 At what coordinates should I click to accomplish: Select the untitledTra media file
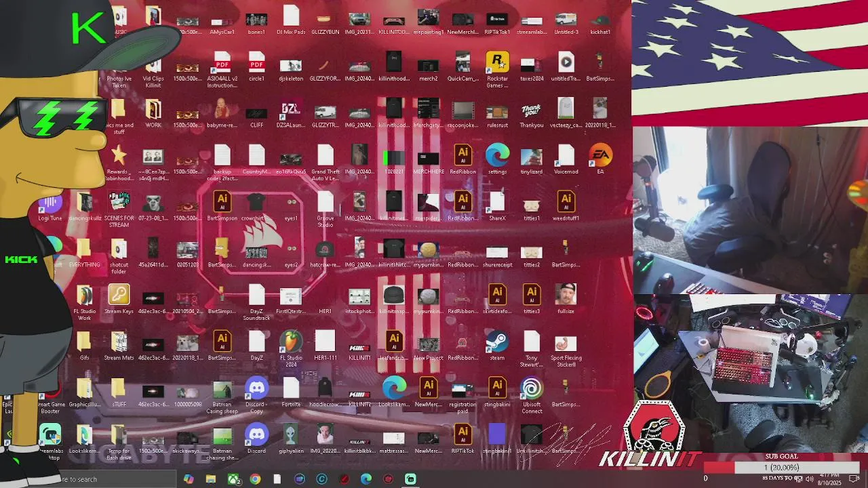point(566,63)
